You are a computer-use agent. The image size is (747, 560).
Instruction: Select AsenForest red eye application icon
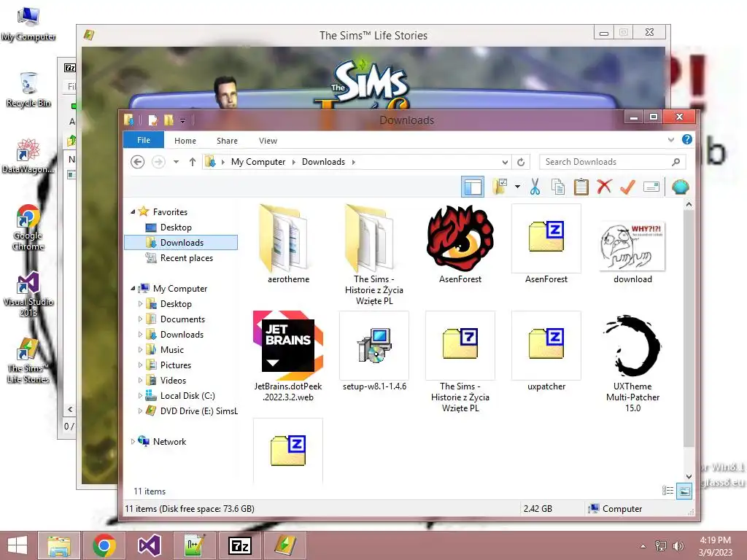[460, 244]
